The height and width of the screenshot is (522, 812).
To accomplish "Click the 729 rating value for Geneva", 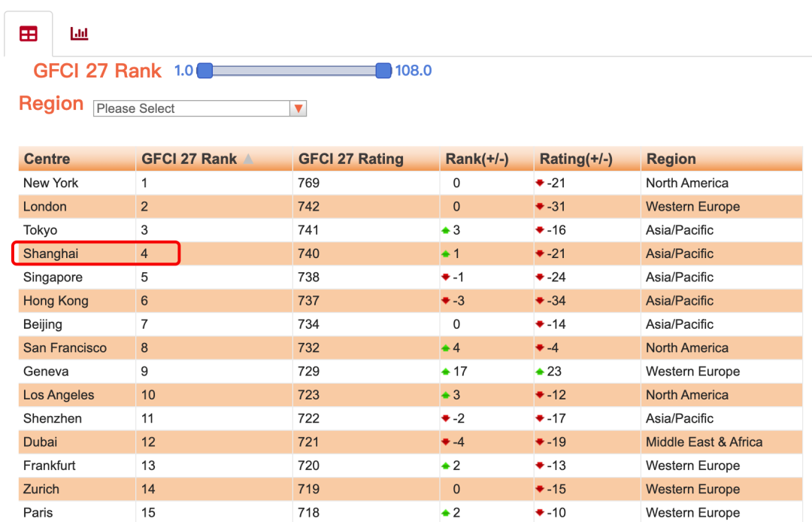I will click(309, 372).
